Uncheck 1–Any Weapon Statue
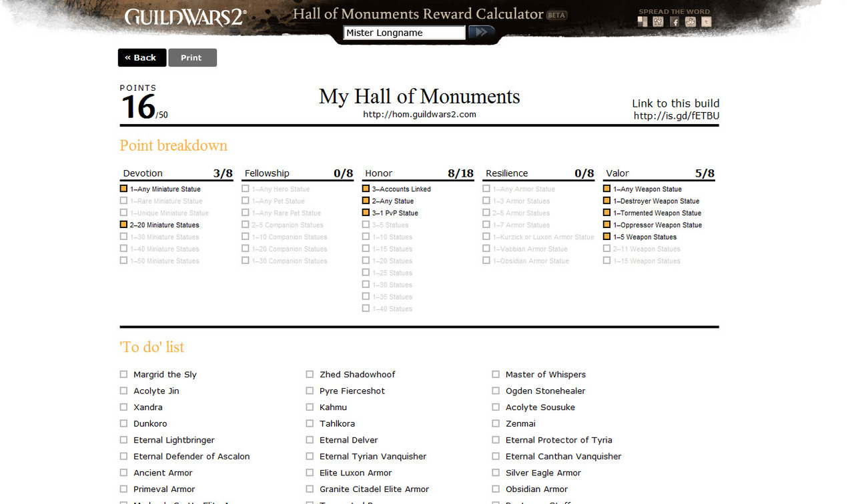Image resolution: width=854 pixels, height=504 pixels. (607, 189)
